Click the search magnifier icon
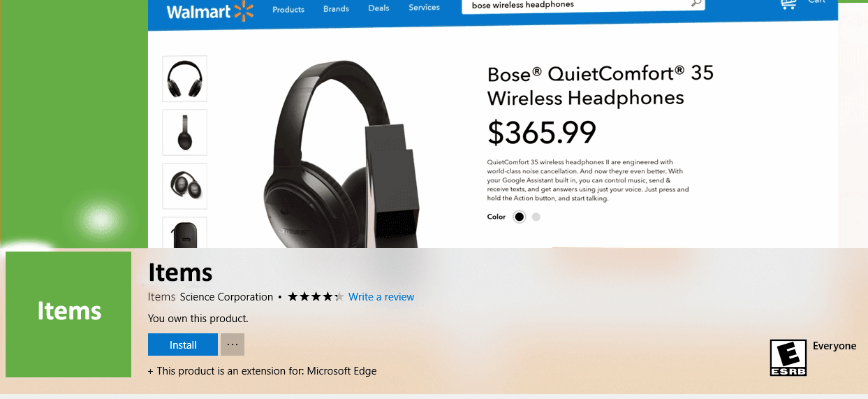 [x=696, y=4]
